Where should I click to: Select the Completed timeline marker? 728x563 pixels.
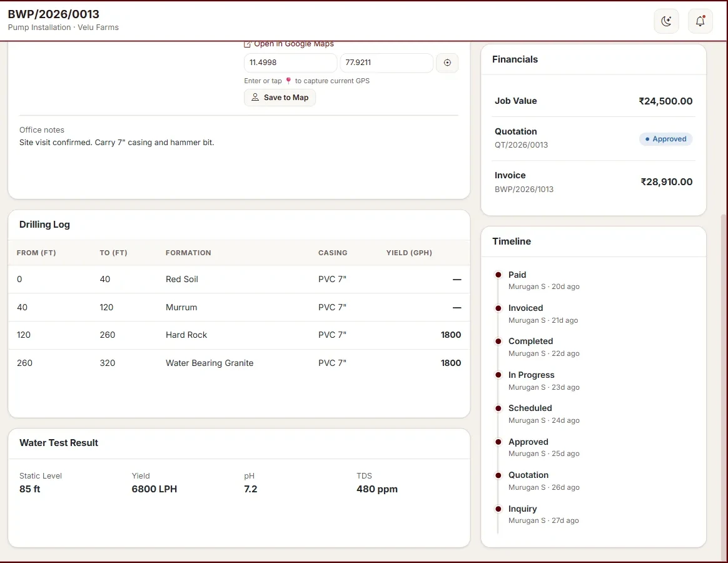point(498,342)
